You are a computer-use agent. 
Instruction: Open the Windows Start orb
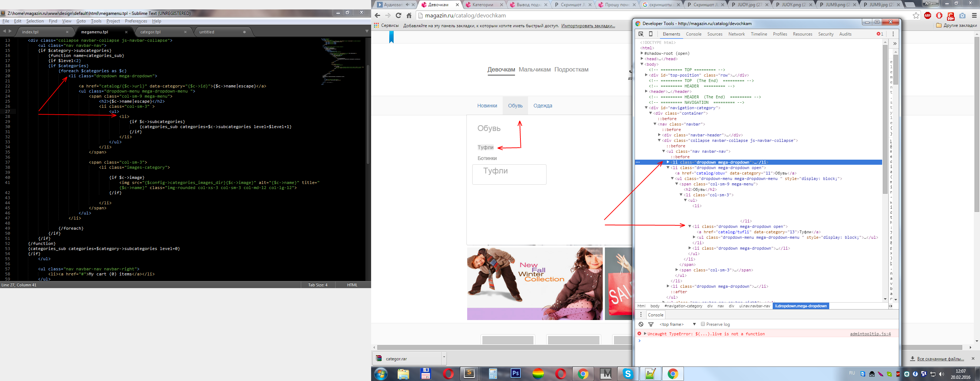point(381,374)
